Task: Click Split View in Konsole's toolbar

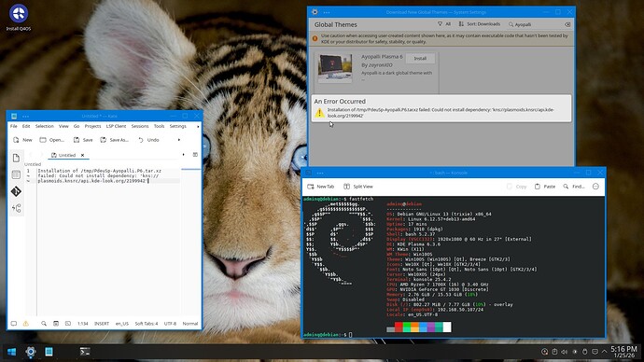Action: coord(358,187)
